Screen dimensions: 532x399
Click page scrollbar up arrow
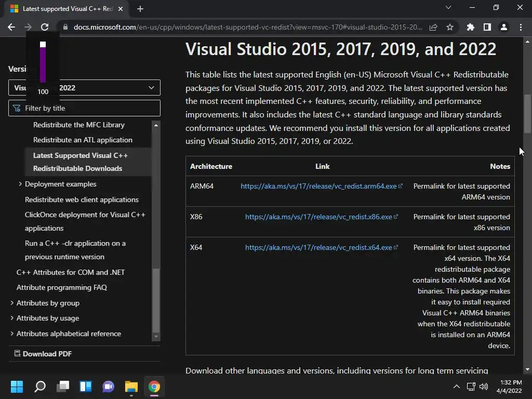[527, 42]
